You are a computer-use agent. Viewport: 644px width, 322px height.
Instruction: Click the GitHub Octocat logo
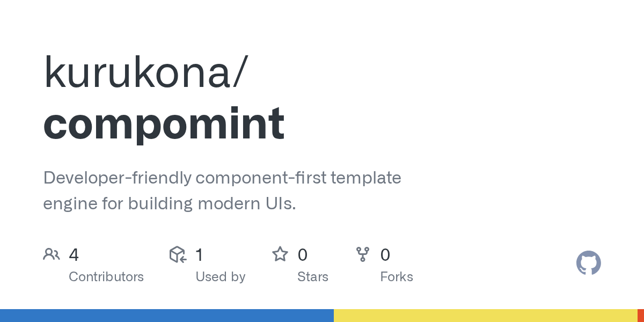pyautogui.click(x=589, y=263)
